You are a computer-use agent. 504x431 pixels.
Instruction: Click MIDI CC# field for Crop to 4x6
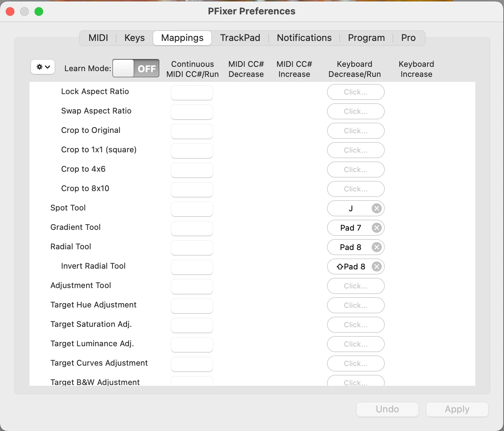[x=192, y=170]
